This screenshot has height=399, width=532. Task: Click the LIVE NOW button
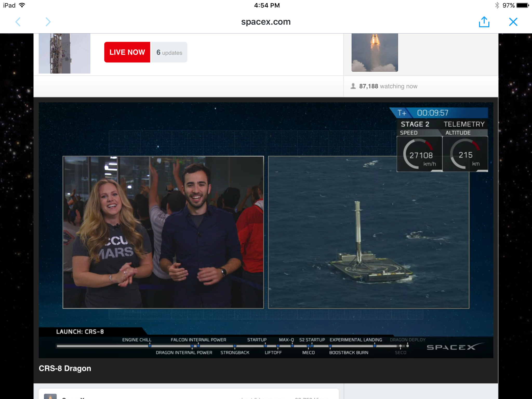pos(127,52)
